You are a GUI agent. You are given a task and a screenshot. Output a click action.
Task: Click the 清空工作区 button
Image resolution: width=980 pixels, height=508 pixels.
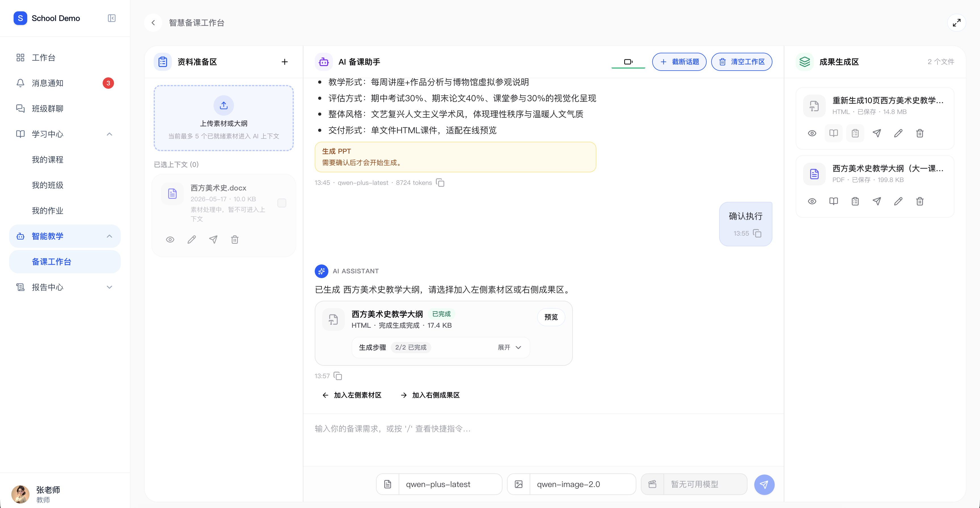pos(742,62)
